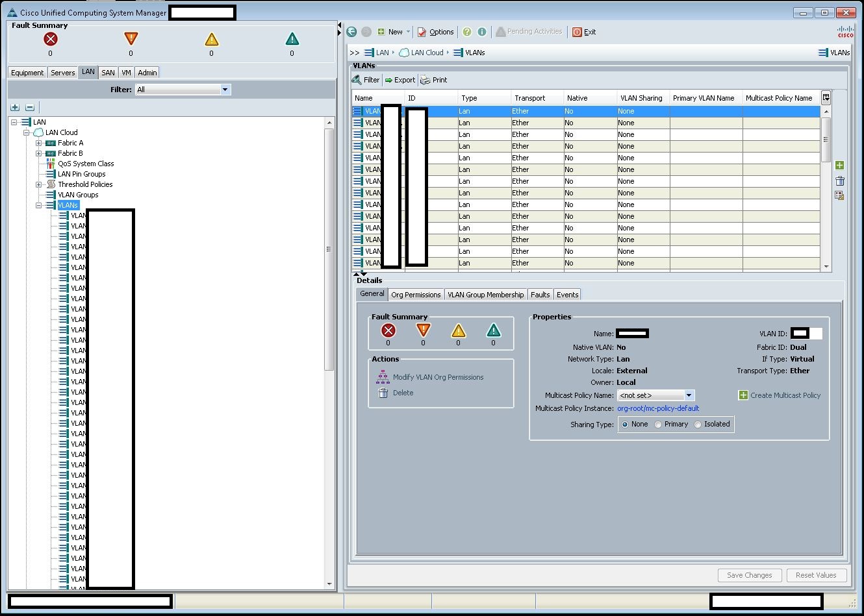
Task: Click the table column settings icon
Action: click(826, 97)
